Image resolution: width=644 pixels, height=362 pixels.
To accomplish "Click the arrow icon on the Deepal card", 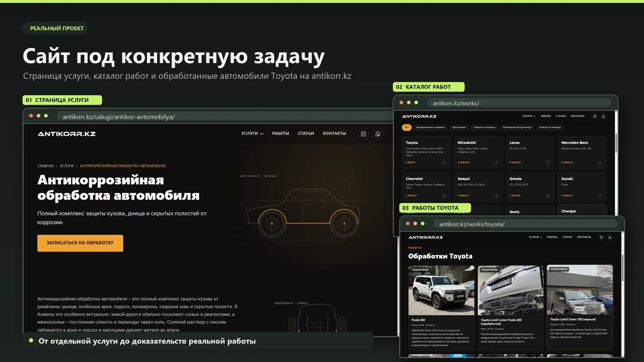I will pyautogui.click(x=496, y=195).
